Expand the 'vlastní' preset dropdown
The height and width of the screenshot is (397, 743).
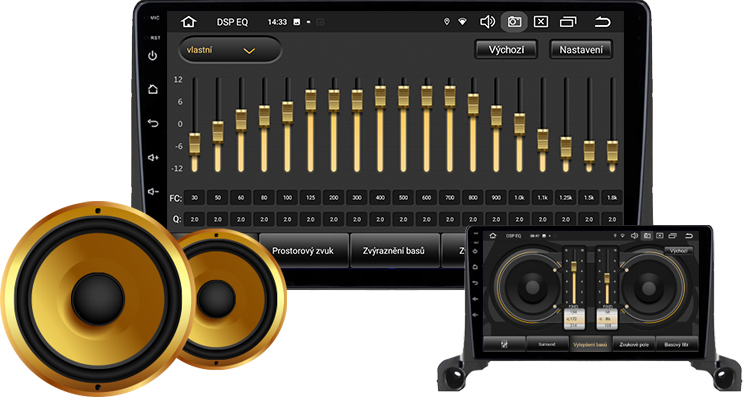[230, 50]
